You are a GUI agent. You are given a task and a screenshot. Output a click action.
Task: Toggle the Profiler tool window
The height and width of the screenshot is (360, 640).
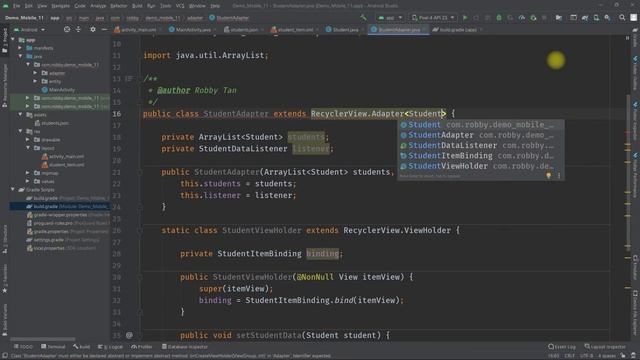tap(142, 347)
